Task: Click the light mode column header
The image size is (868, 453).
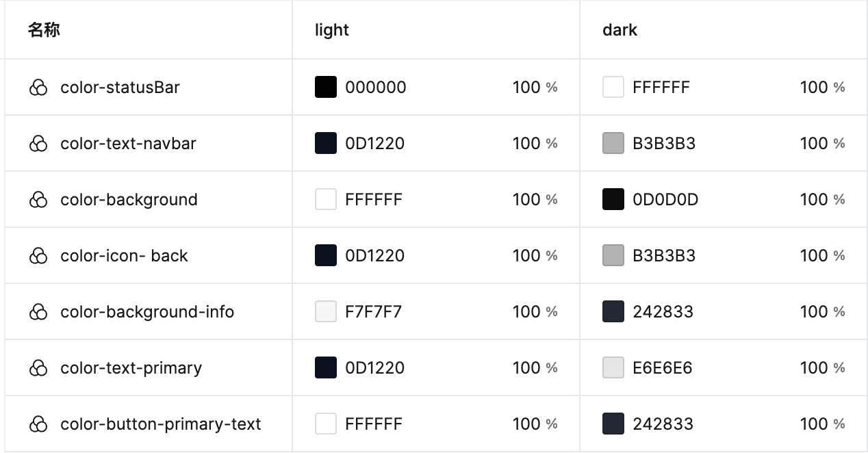Action: coord(332,30)
